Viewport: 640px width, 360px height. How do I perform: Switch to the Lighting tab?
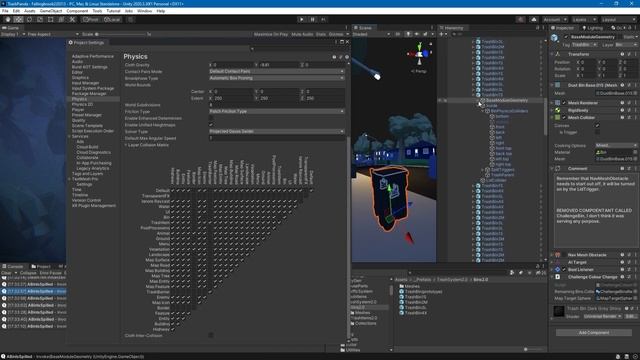593,28
